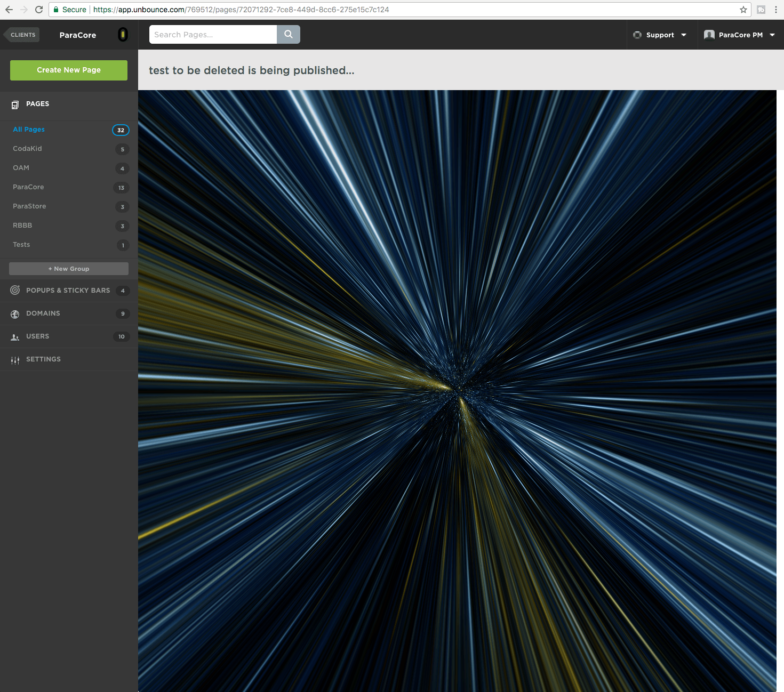
Task: Click the magnifier search button
Action: point(289,34)
